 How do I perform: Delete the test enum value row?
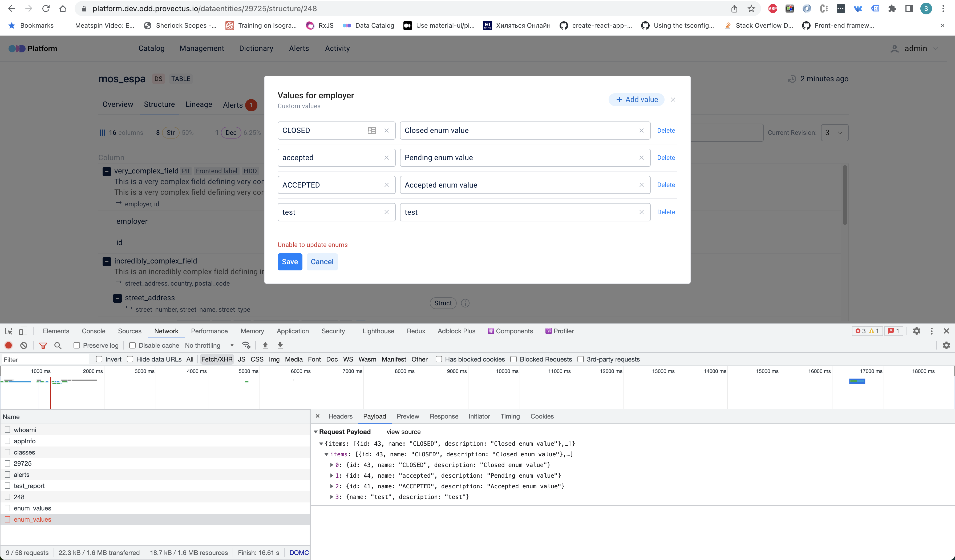tap(666, 212)
